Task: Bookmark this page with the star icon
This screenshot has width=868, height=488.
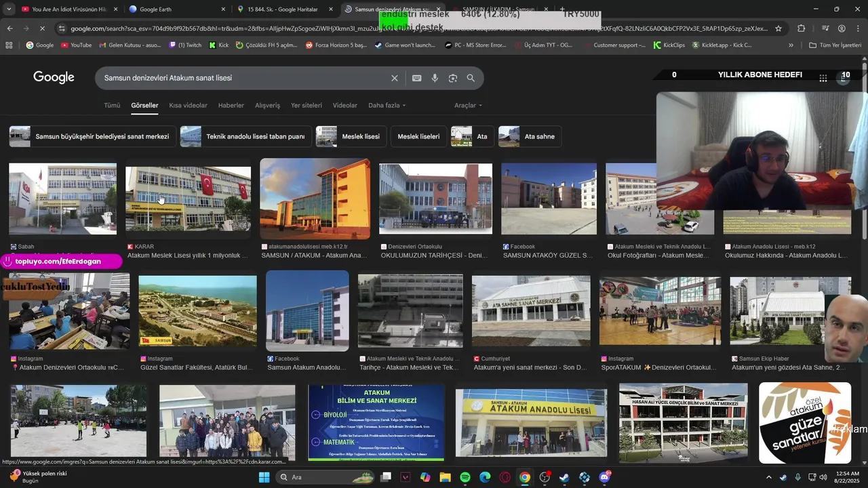Action: pyautogui.click(x=778, y=28)
